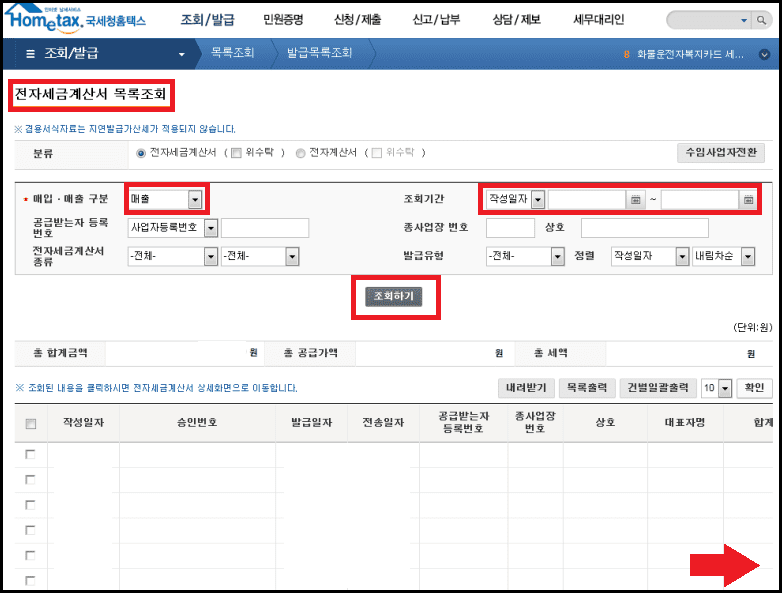Click the 전송일자 column header

click(x=384, y=423)
